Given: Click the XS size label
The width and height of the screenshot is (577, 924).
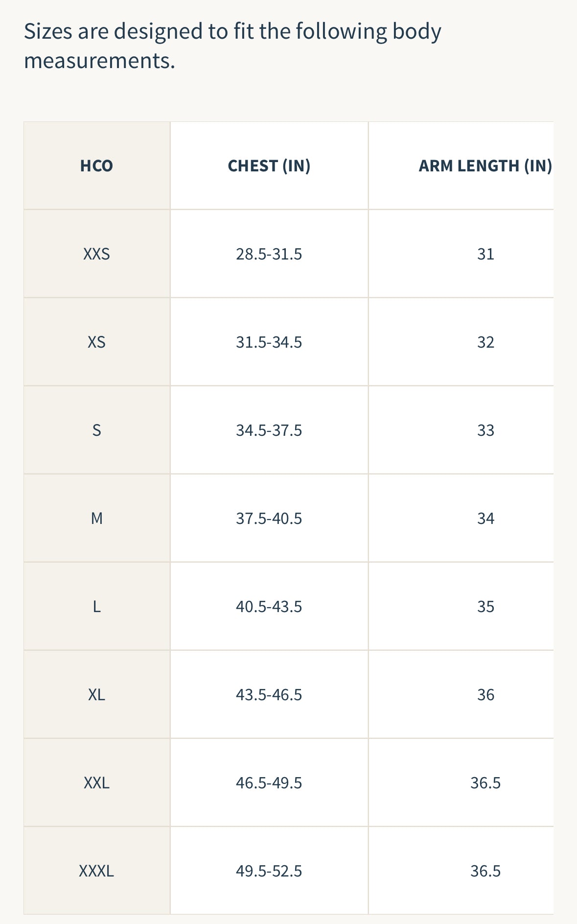Looking at the screenshot, I should (96, 342).
